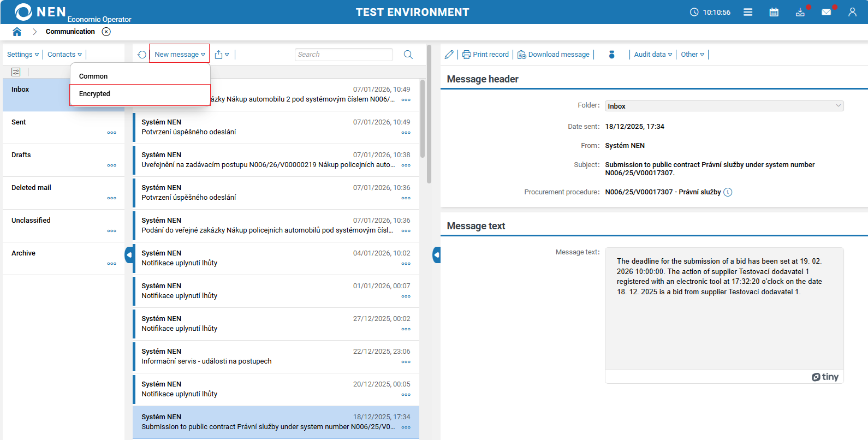868x440 pixels.
Task: Open the hamburger main menu
Action: pos(748,12)
